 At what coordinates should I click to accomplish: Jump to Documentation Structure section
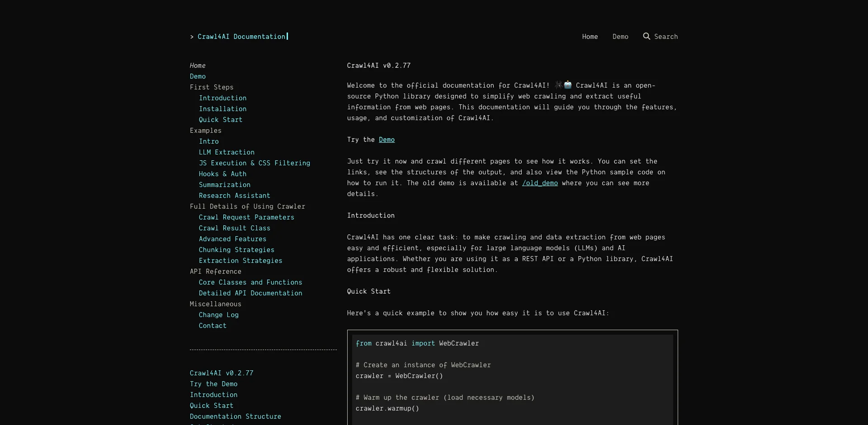236,416
